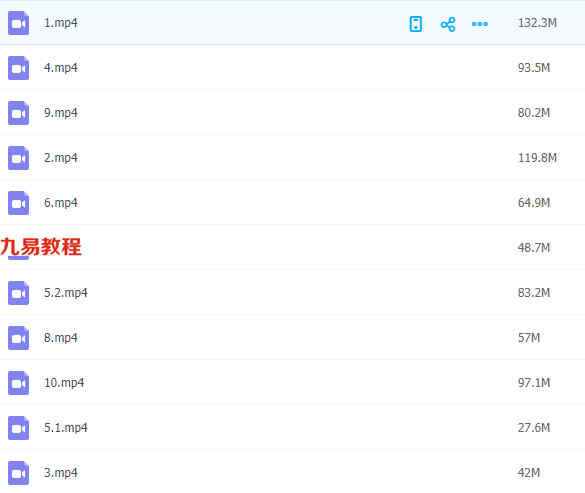Click the send-to-phone icon on 1.mp4
This screenshot has width=585, height=493.
click(416, 24)
